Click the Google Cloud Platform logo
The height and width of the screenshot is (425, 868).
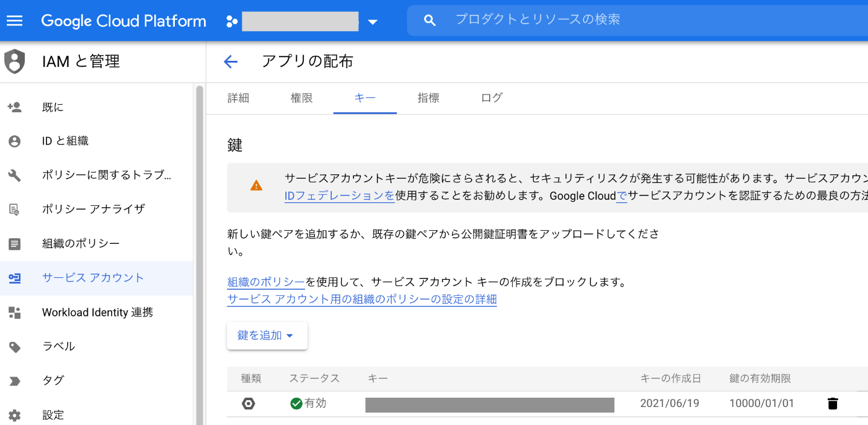point(123,20)
